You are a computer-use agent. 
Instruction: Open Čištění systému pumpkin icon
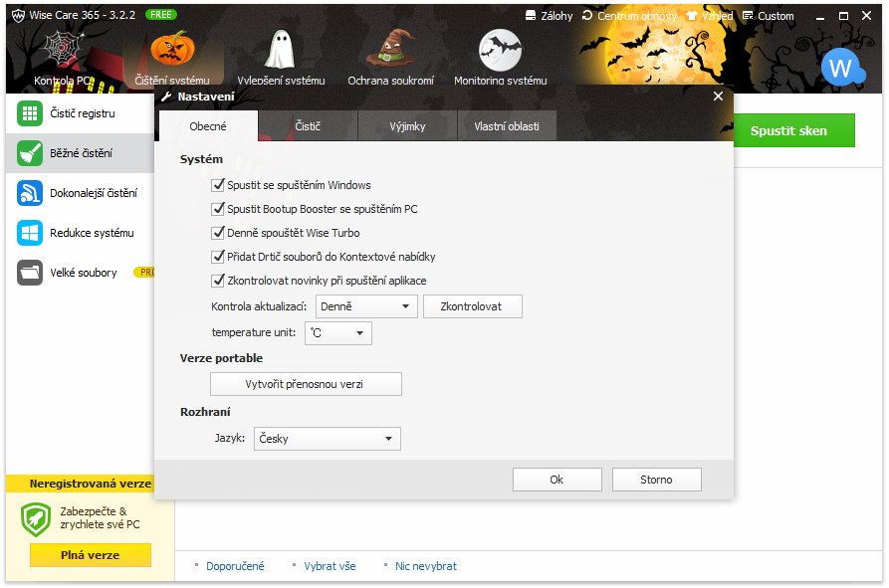pyautogui.click(x=172, y=49)
